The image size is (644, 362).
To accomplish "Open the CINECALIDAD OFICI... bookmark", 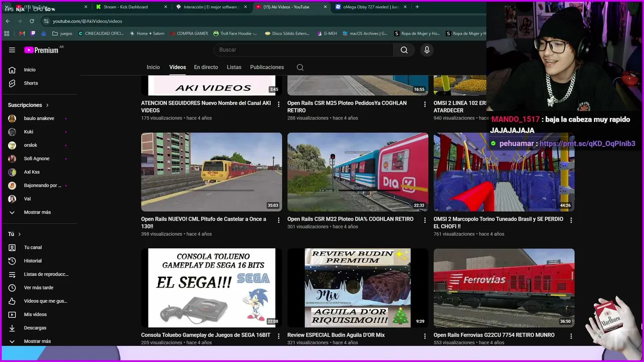I will (x=101, y=34).
